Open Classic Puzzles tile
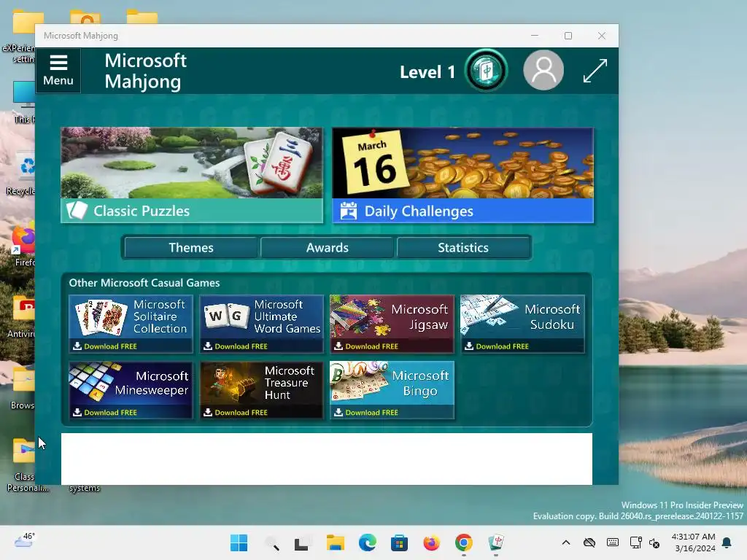The image size is (747, 560). pos(192,175)
